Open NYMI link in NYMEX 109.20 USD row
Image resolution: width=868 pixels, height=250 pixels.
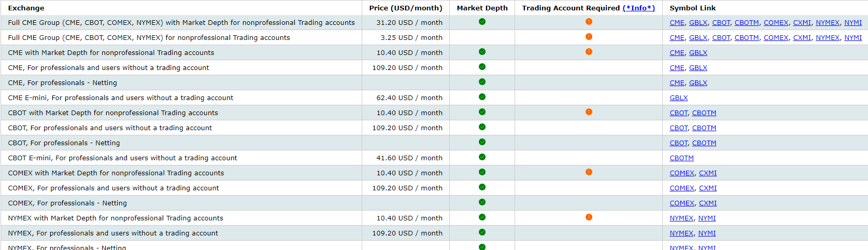click(x=707, y=233)
